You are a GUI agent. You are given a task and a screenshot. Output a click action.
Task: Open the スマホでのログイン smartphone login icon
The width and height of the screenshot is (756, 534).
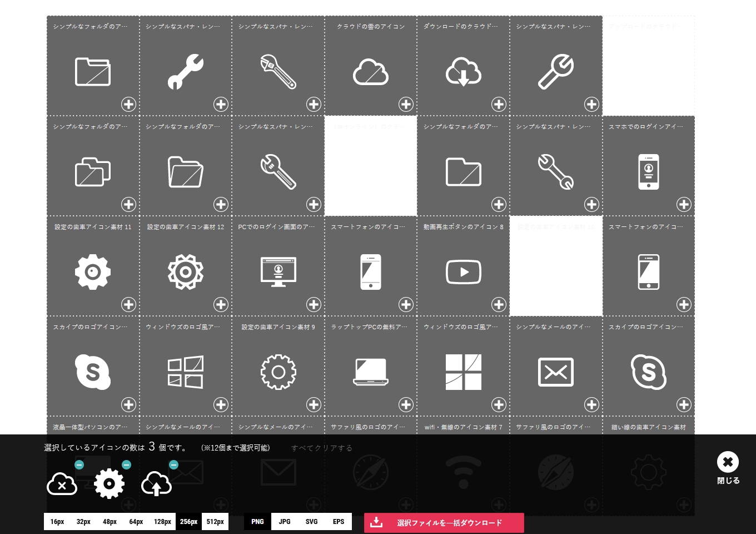tap(649, 172)
